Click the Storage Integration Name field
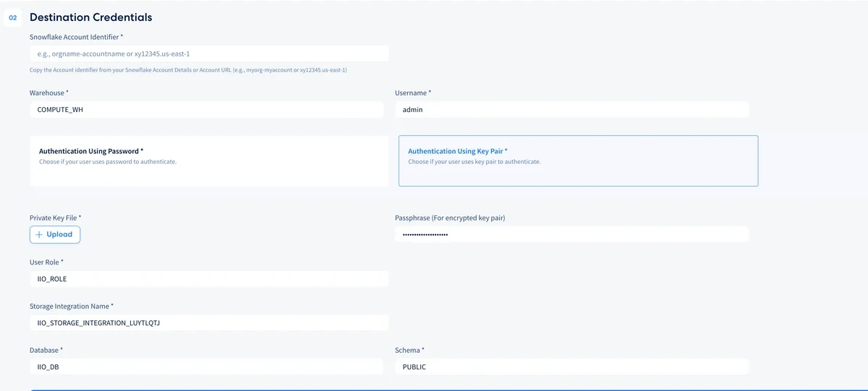The height and width of the screenshot is (391, 868). [209, 323]
